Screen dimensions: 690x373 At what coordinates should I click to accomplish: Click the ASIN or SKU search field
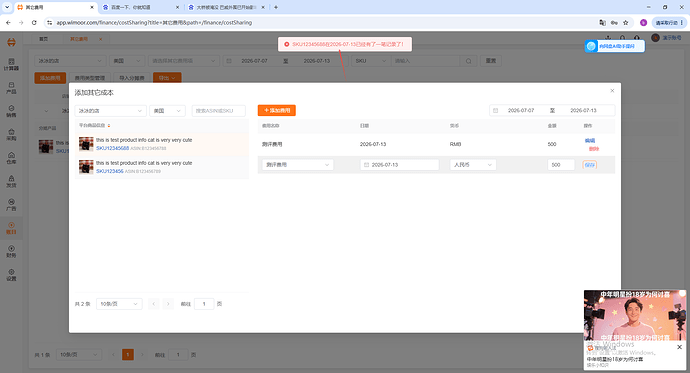click(219, 111)
